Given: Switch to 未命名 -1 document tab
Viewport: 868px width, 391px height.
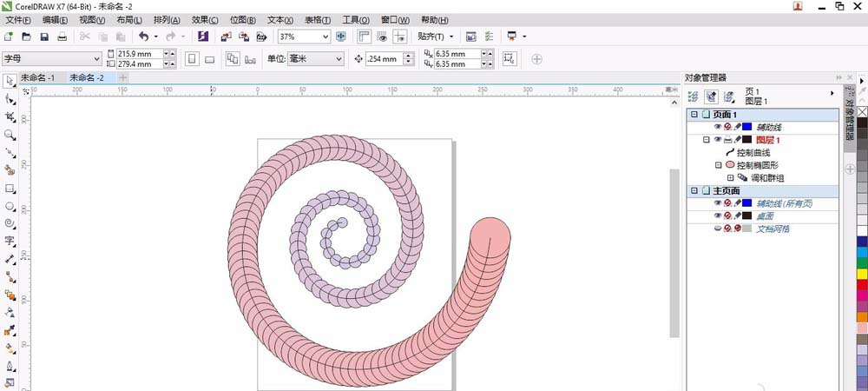Looking at the screenshot, I should [x=37, y=77].
